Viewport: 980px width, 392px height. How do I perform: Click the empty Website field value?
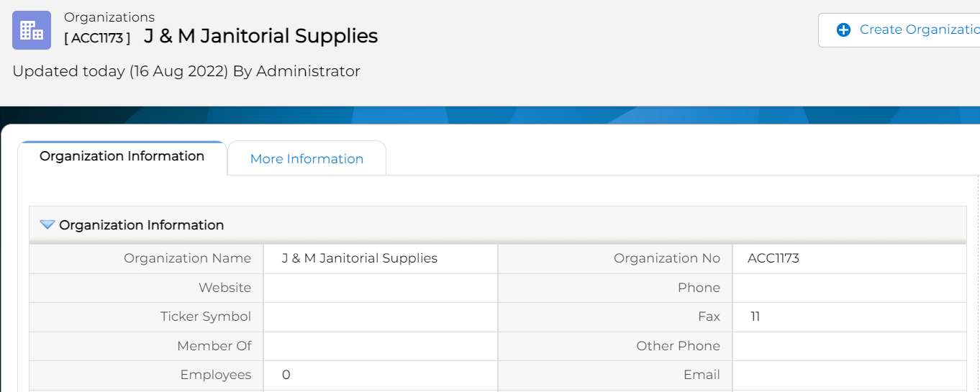[x=380, y=288]
